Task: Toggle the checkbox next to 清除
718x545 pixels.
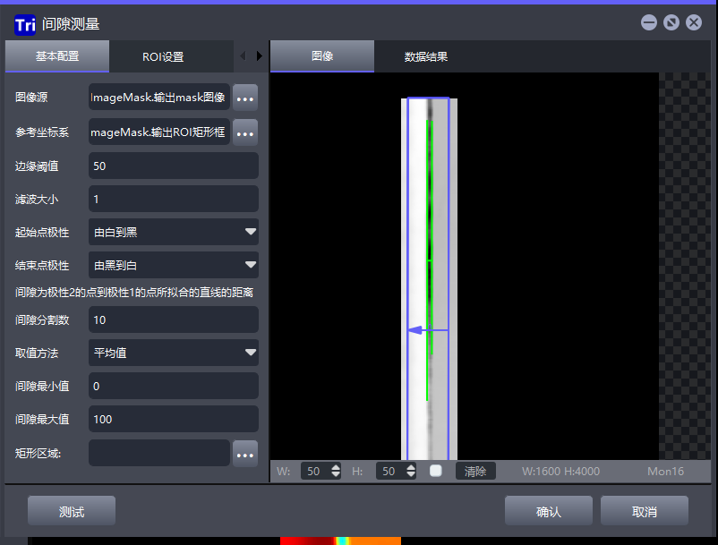Action: click(x=436, y=471)
